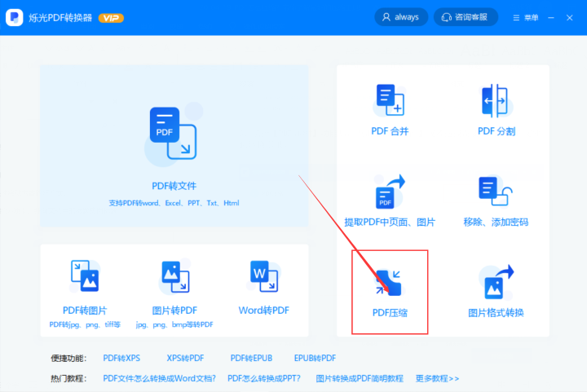Open the PDF转XPS shortcut link
This screenshot has width=587, height=392.
(121, 358)
